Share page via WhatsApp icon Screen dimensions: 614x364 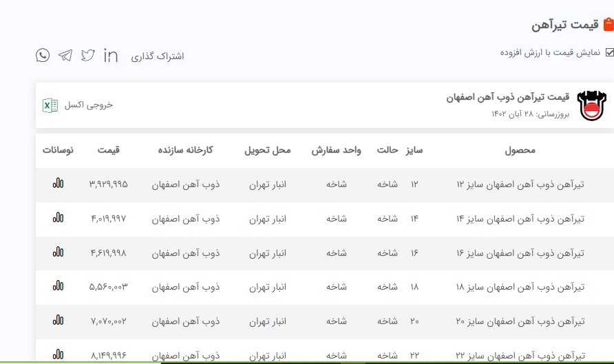click(43, 56)
